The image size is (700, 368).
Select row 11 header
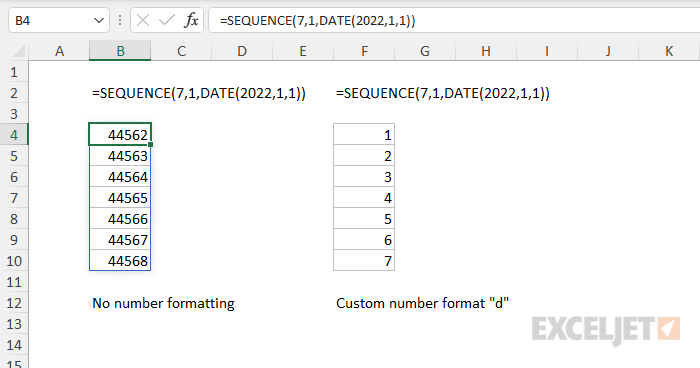[x=14, y=282]
